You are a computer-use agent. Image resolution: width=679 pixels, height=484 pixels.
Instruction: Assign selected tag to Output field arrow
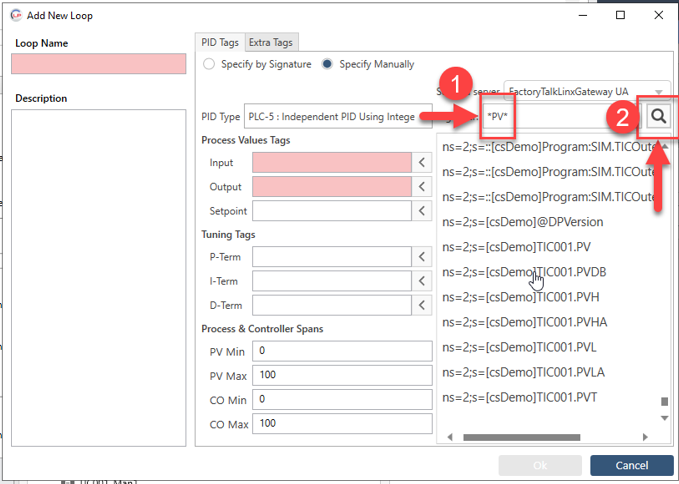point(422,187)
